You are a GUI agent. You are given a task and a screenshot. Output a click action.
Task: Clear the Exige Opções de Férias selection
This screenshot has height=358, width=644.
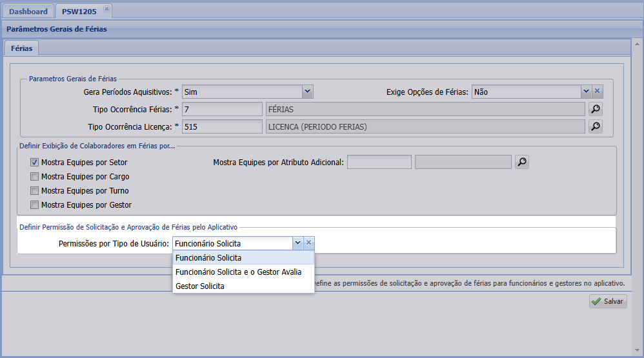[598, 92]
